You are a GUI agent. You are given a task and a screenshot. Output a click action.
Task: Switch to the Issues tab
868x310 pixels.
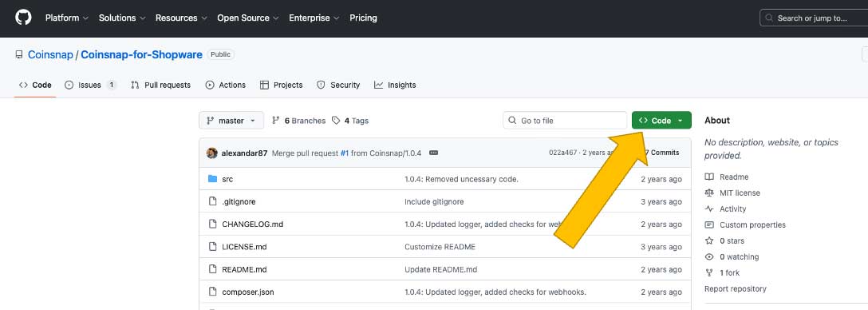pos(91,85)
